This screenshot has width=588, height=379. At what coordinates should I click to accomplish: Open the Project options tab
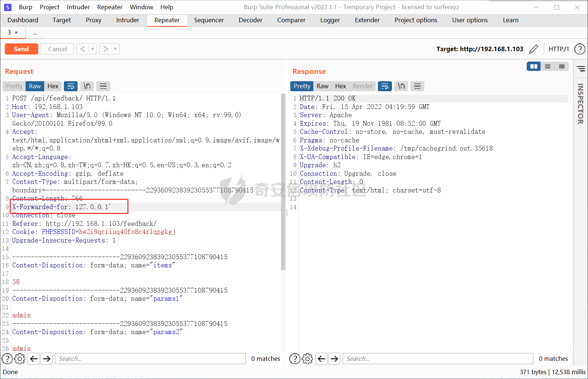coord(416,20)
